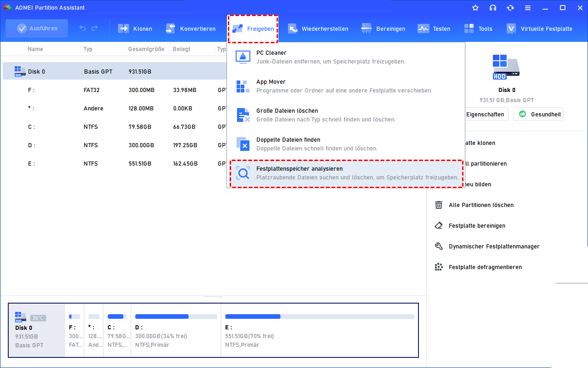
Task: Click the trash icon for Alle Partitionen löschen
Action: [x=439, y=205]
